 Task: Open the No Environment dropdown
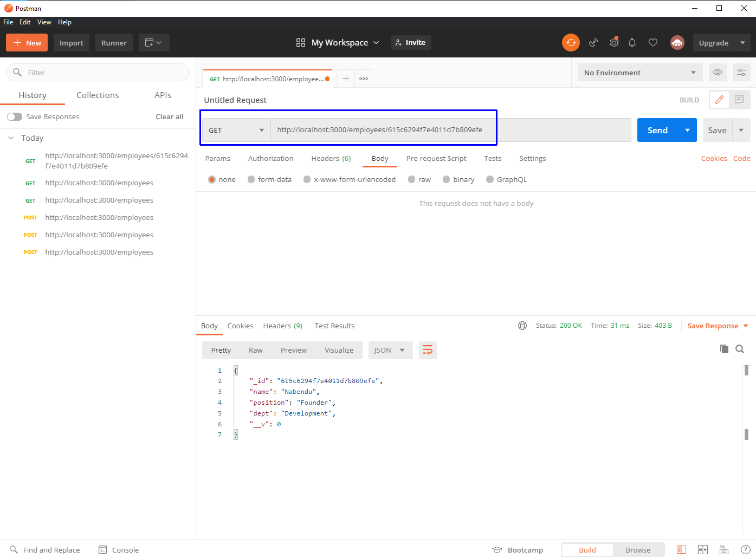click(640, 73)
